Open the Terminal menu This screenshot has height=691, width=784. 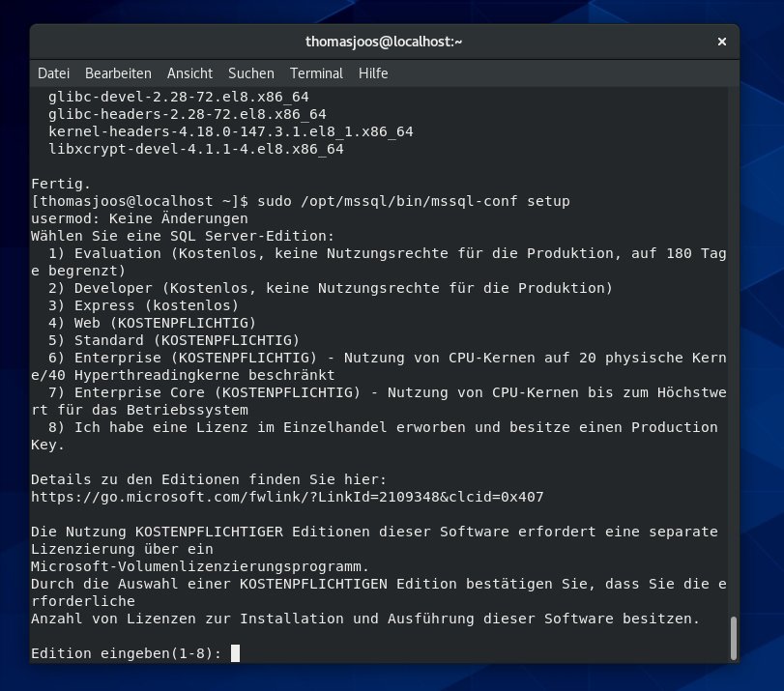click(x=316, y=73)
